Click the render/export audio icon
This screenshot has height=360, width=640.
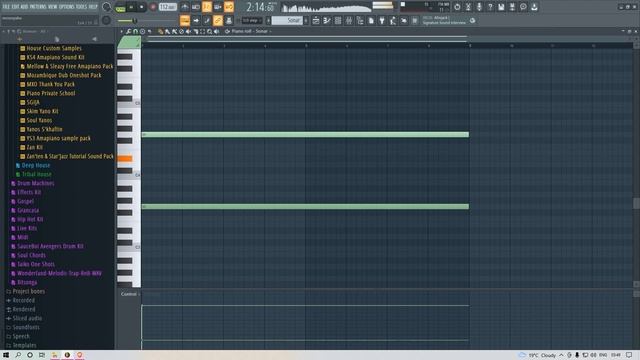(512, 7)
